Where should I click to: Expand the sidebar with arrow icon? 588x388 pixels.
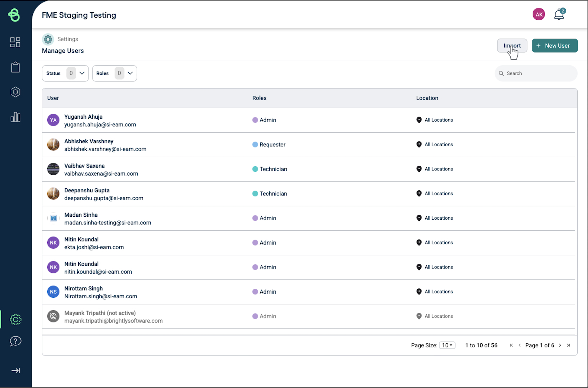coord(15,370)
